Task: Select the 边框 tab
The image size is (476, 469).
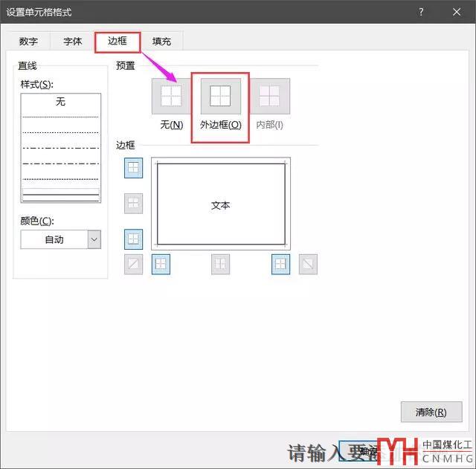Action: [x=118, y=41]
